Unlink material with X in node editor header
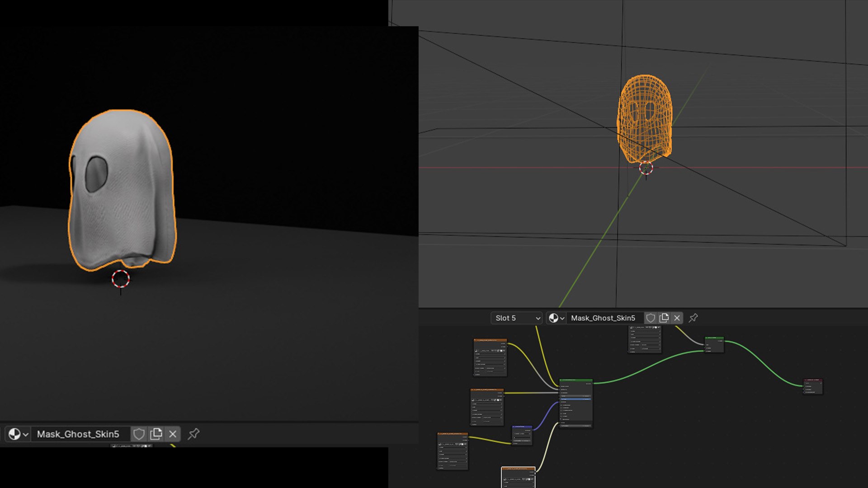868x488 pixels. click(677, 318)
